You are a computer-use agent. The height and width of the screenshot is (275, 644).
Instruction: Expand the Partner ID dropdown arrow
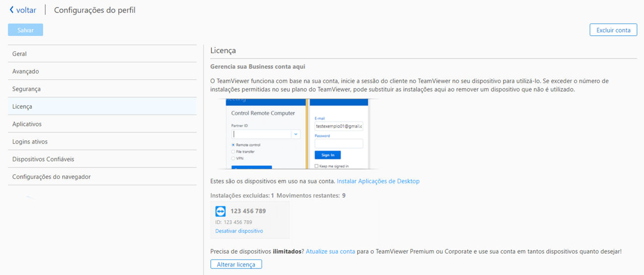295,134
